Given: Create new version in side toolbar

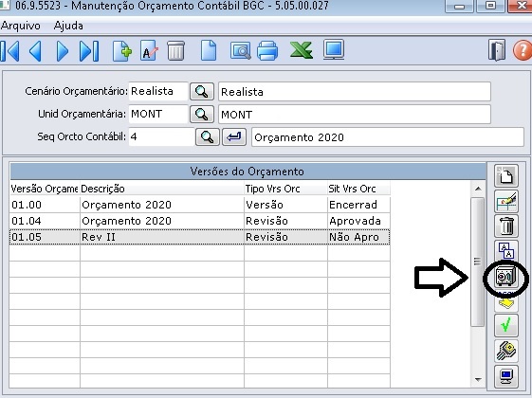Looking at the screenshot, I should coord(505,175).
